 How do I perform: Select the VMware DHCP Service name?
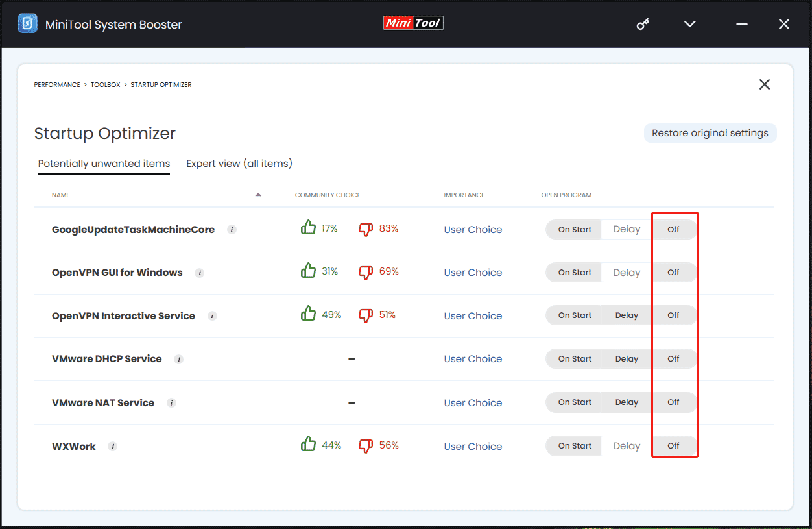[x=107, y=359]
